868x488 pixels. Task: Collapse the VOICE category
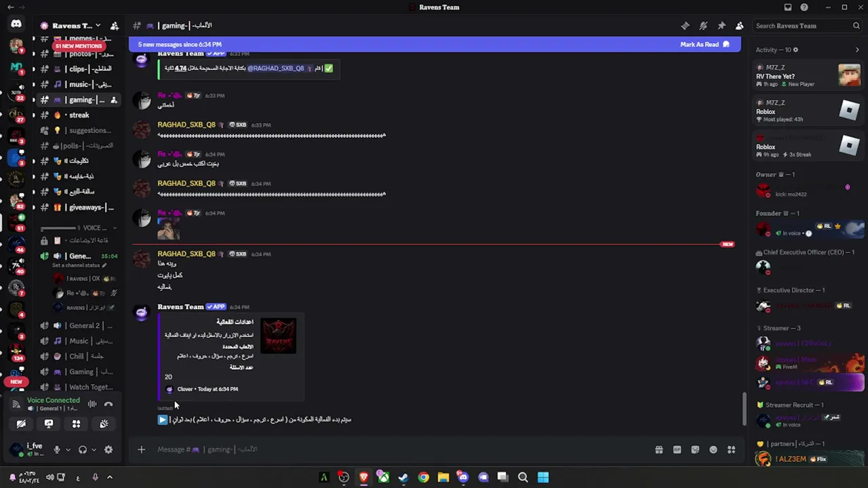point(79,228)
